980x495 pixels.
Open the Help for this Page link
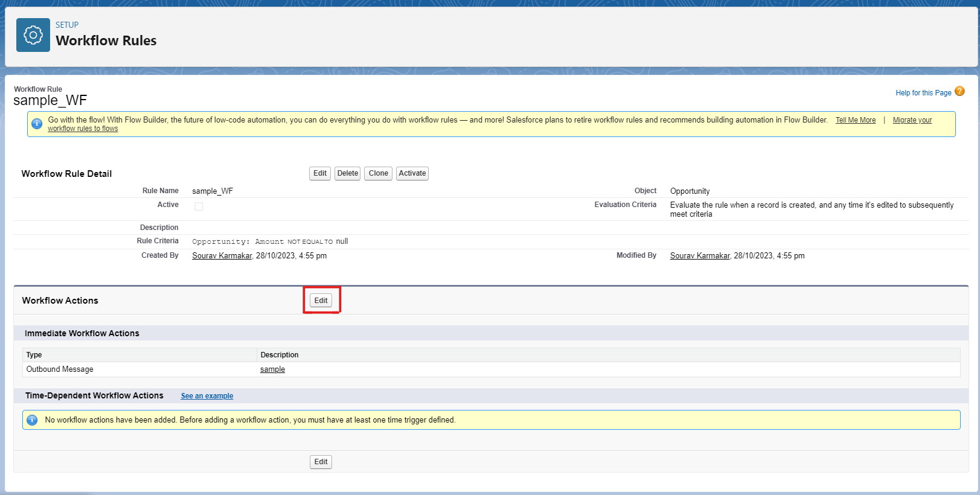point(923,93)
